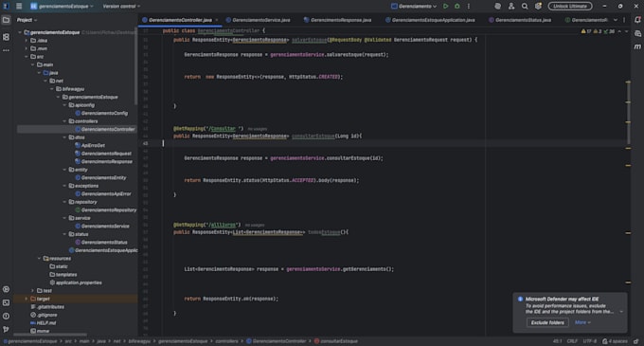Image resolution: width=644 pixels, height=346 pixels.
Task: Click Unlock Ultimate button
Action: pyautogui.click(x=570, y=7)
